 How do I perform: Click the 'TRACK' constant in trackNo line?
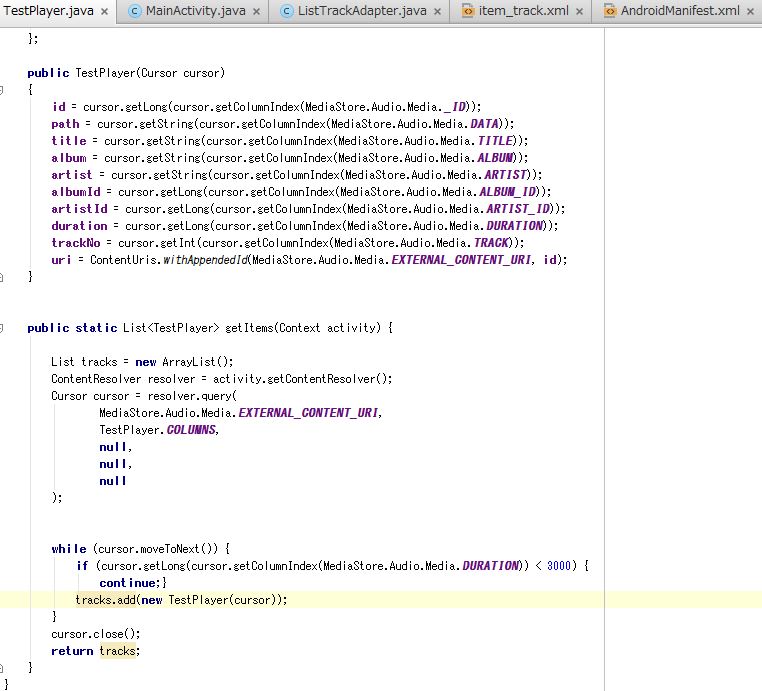pos(492,243)
